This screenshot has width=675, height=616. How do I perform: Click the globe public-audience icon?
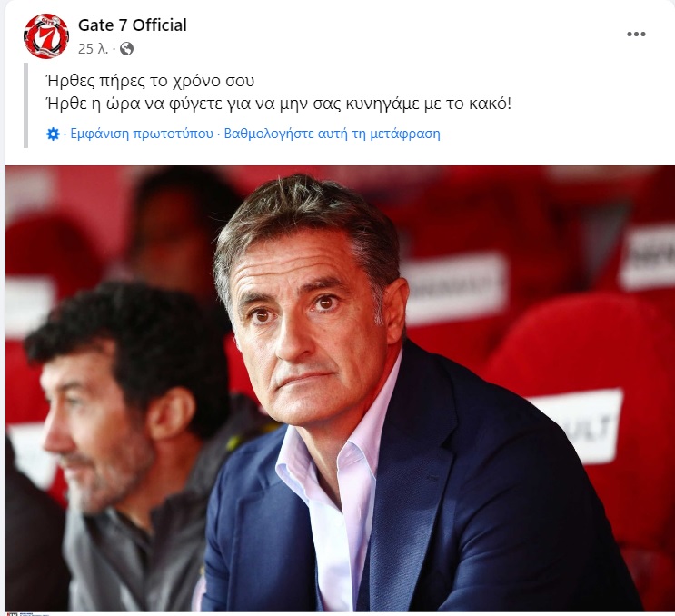(126, 49)
